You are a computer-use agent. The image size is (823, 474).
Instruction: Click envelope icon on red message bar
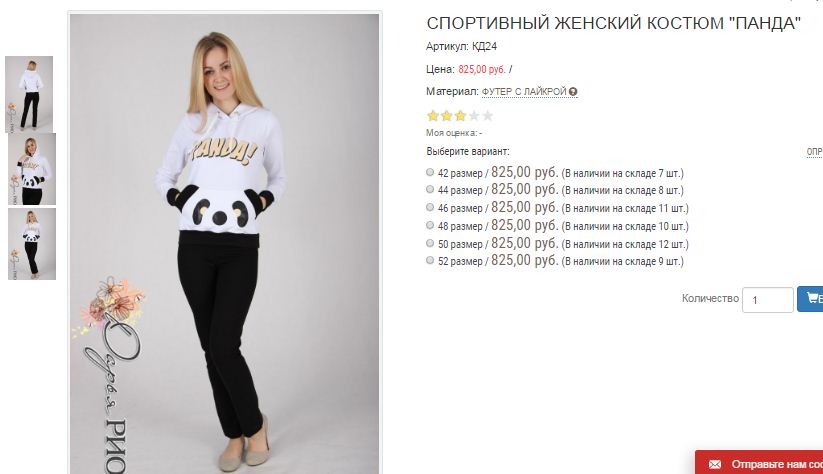tap(715, 465)
